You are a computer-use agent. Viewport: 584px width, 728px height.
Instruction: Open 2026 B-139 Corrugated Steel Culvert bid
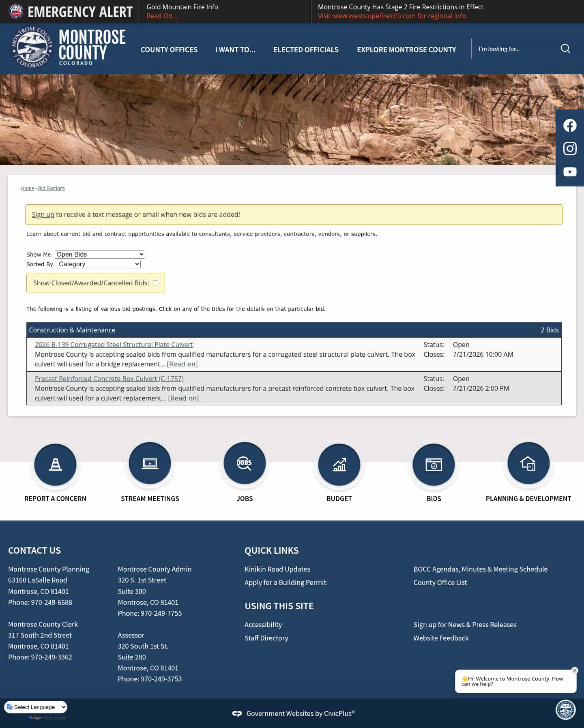point(114,345)
